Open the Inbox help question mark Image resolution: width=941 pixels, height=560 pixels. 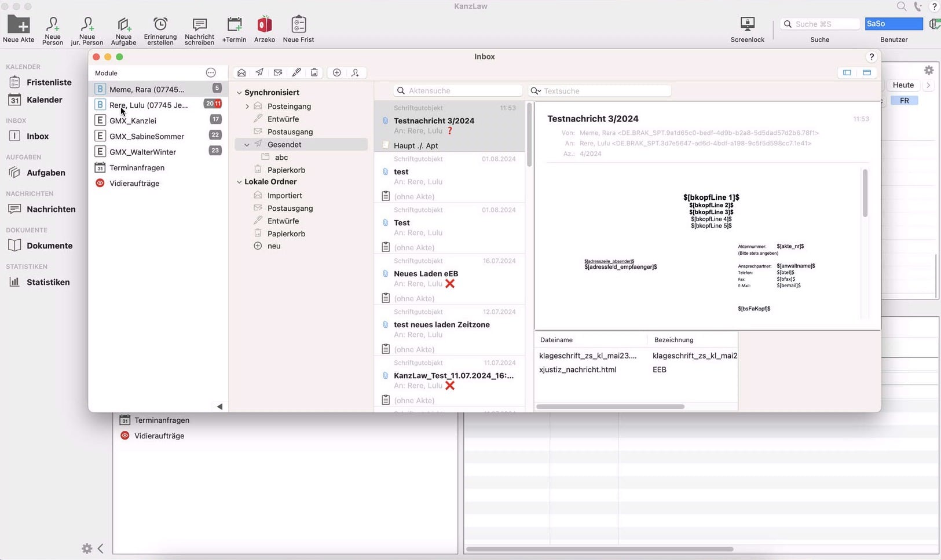coord(872,57)
